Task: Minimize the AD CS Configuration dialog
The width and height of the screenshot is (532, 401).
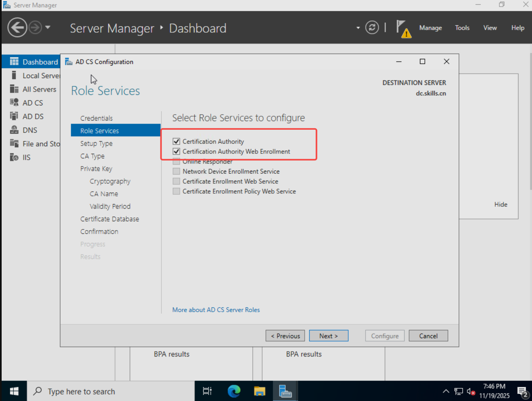Action: pos(399,62)
